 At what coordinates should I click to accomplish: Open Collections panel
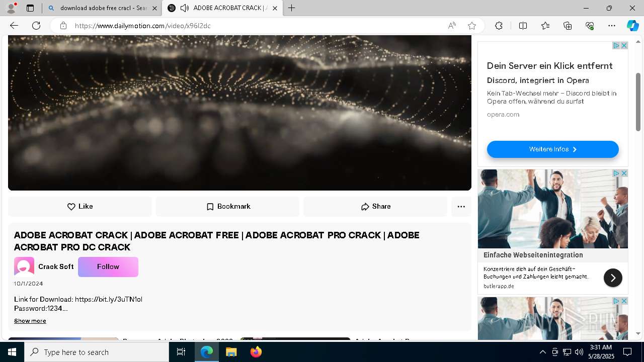(x=568, y=26)
